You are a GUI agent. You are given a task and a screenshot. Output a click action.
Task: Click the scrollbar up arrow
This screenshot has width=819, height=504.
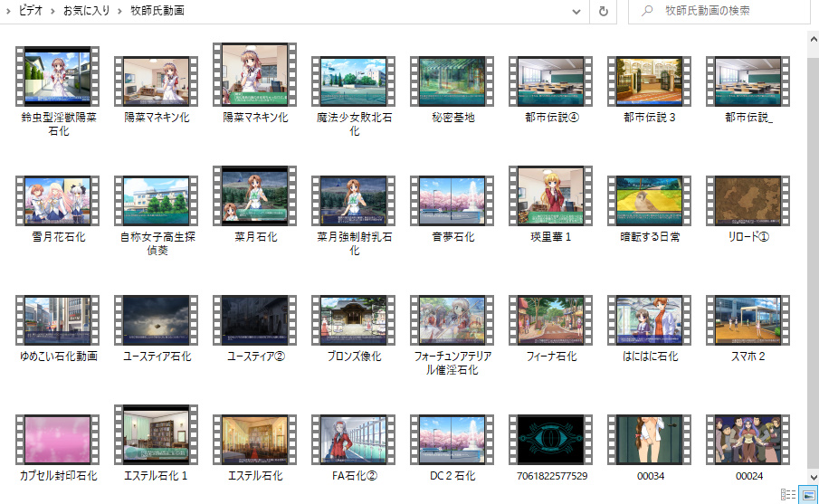812,37
